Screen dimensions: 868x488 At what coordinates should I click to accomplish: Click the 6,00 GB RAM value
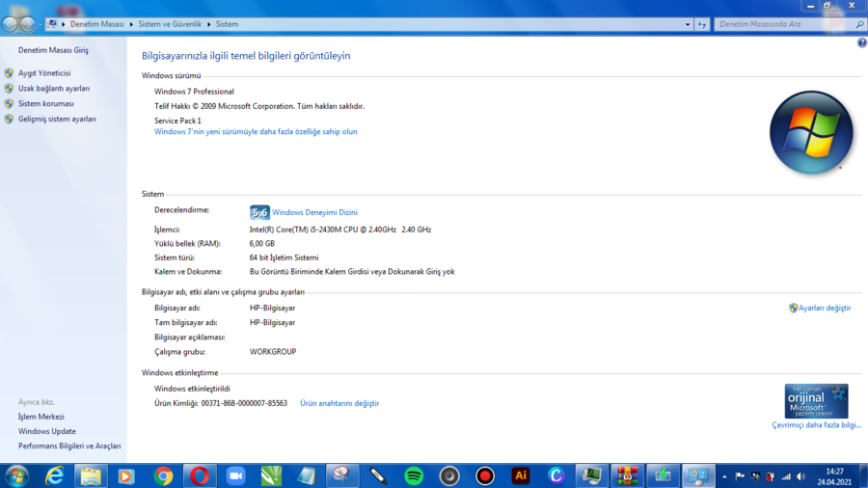tap(261, 243)
